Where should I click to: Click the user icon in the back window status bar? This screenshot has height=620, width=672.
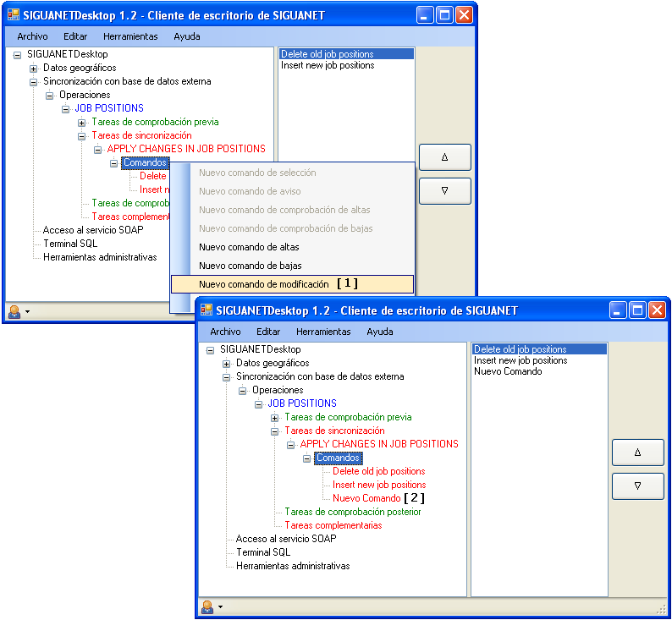pos(14,312)
